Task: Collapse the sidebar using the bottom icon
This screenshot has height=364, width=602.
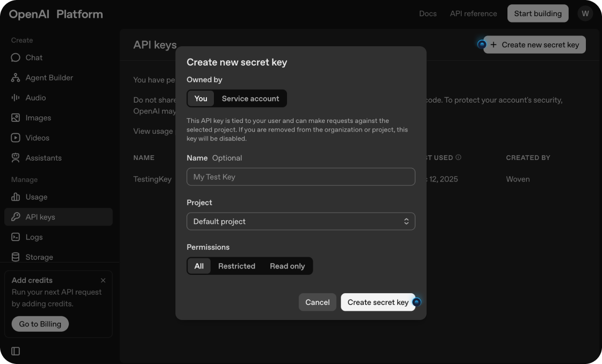Action: (x=15, y=351)
